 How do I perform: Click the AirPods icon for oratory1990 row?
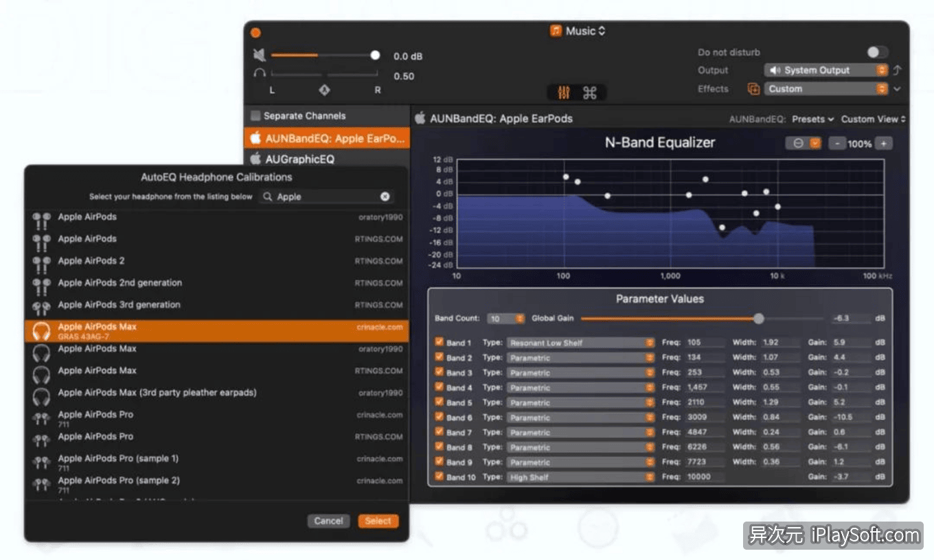pos(41,222)
